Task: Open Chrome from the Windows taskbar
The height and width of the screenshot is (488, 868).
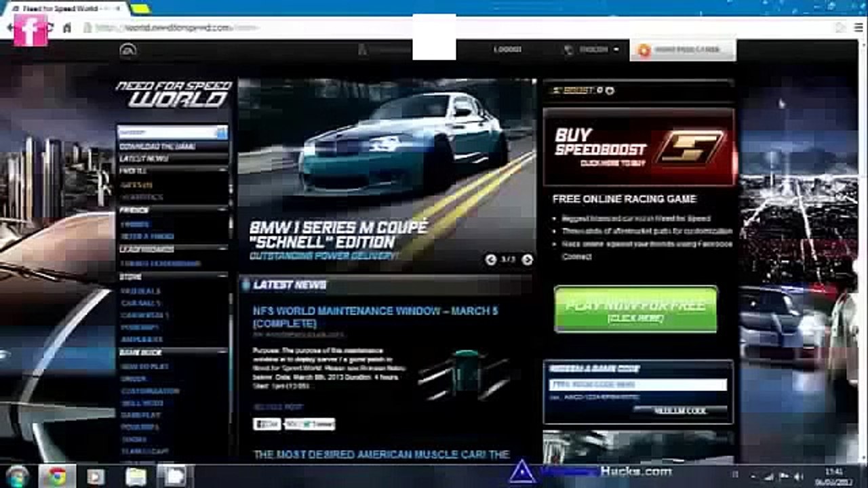Action: pyautogui.click(x=57, y=476)
